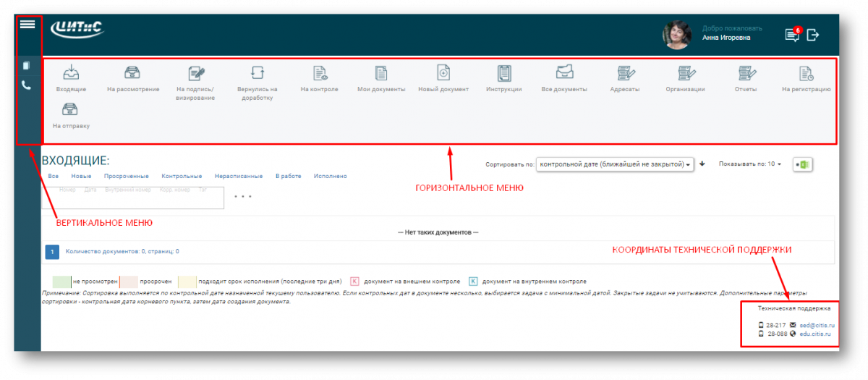Log out using the exit icon
Image resolution: width=868 pixels, height=380 pixels.
(814, 35)
